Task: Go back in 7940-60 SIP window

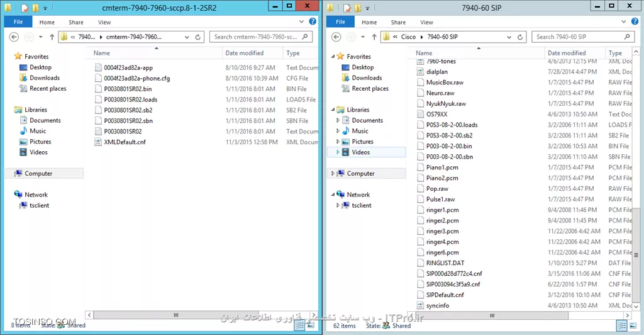Action: [x=336, y=37]
